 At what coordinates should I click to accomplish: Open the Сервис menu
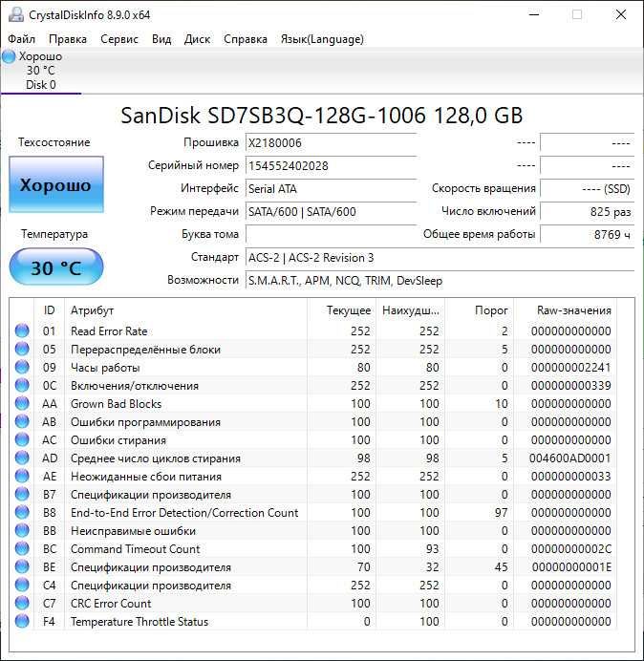click(119, 39)
